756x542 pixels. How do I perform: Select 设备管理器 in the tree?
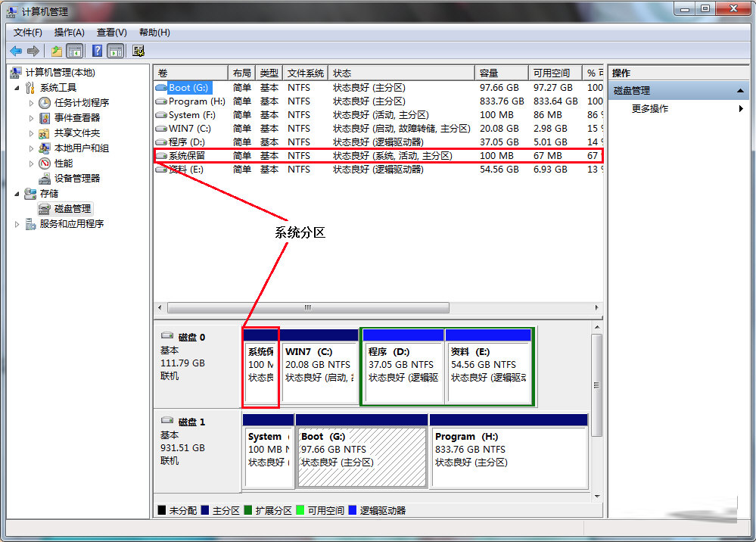pyautogui.click(x=76, y=178)
